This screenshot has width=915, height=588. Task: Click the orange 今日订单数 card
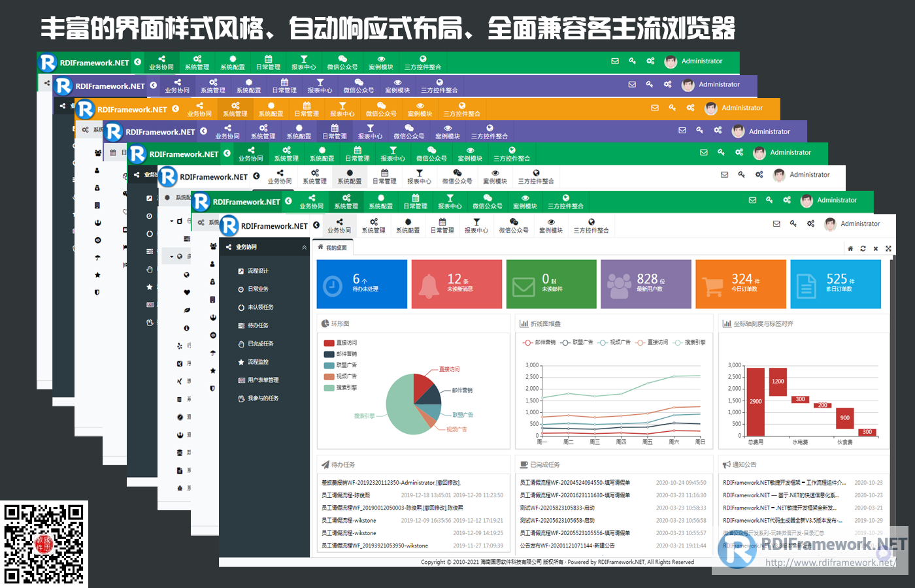(741, 284)
